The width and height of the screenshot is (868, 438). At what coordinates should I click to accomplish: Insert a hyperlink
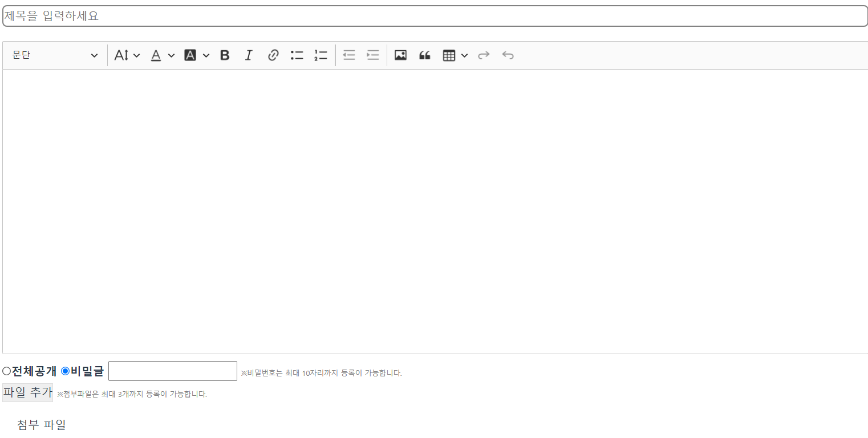click(273, 55)
